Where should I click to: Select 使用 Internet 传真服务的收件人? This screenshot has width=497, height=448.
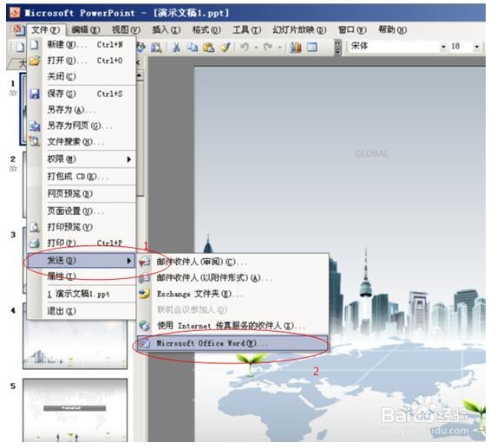point(232,326)
